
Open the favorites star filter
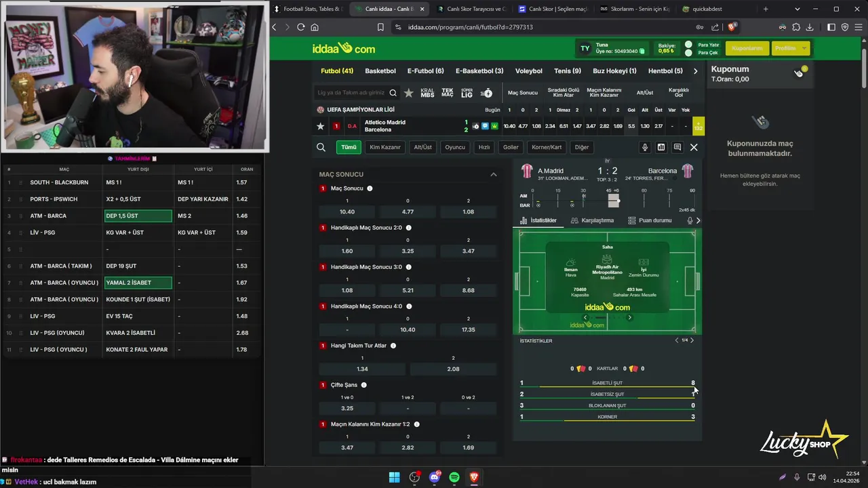pyautogui.click(x=408, y=93)
